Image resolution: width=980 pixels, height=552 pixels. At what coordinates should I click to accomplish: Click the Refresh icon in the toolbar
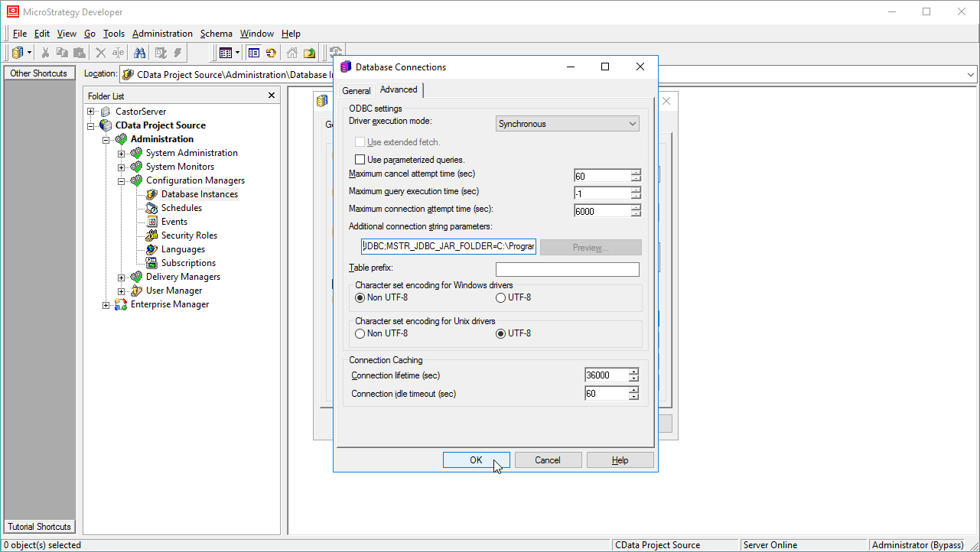tap(271, 52)
